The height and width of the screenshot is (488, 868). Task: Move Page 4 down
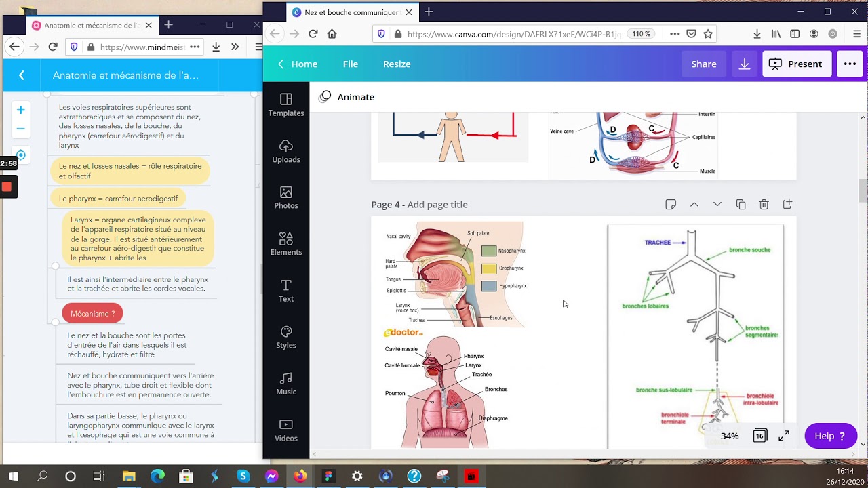click(x=717, y=204)
